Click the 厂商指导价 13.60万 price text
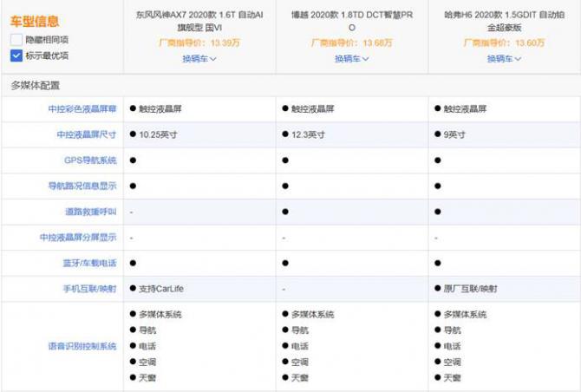Image resolution: width=581 pixels, height=392 pixels. pyautogui.click(x=504, y=42)
